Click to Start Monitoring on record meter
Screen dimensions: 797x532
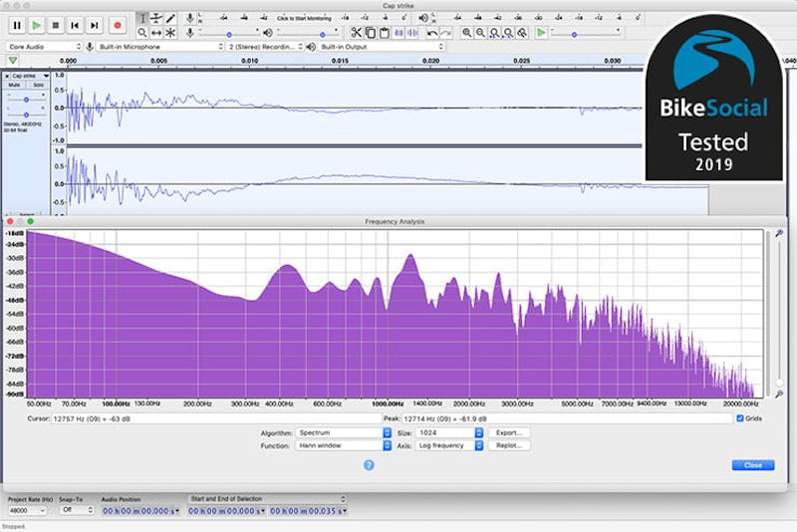[304, 18]
